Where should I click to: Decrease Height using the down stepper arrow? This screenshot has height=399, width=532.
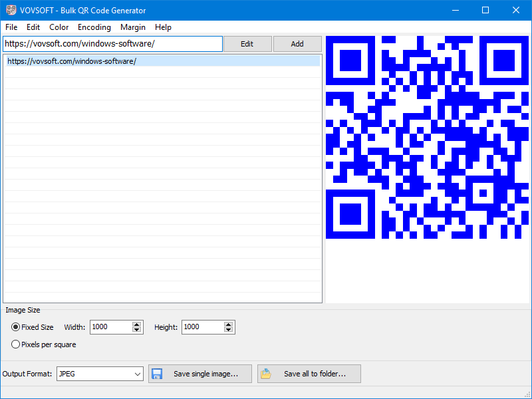pyautogui.click(x=228, y=330)
